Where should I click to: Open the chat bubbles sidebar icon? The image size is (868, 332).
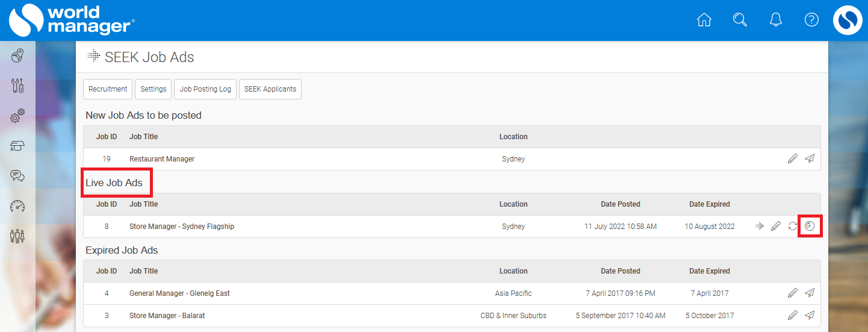[x=17, y=176]
